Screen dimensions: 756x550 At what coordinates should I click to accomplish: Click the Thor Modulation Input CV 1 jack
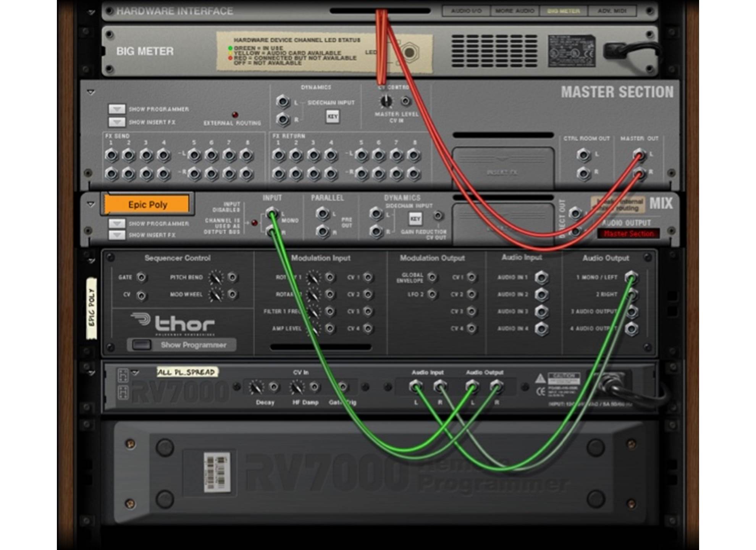pyautogui.click(x=368, y=277)
